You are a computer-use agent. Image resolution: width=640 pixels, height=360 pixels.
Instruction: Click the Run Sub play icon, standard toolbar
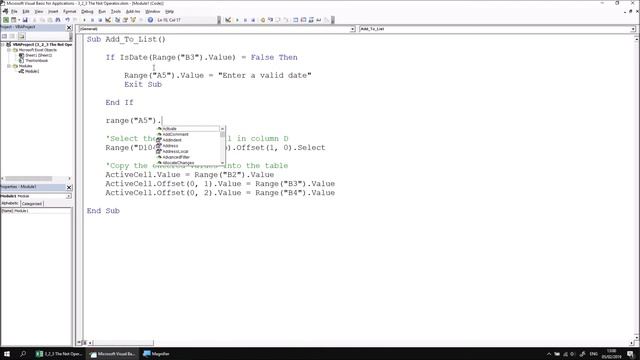[x=84, y=20]
